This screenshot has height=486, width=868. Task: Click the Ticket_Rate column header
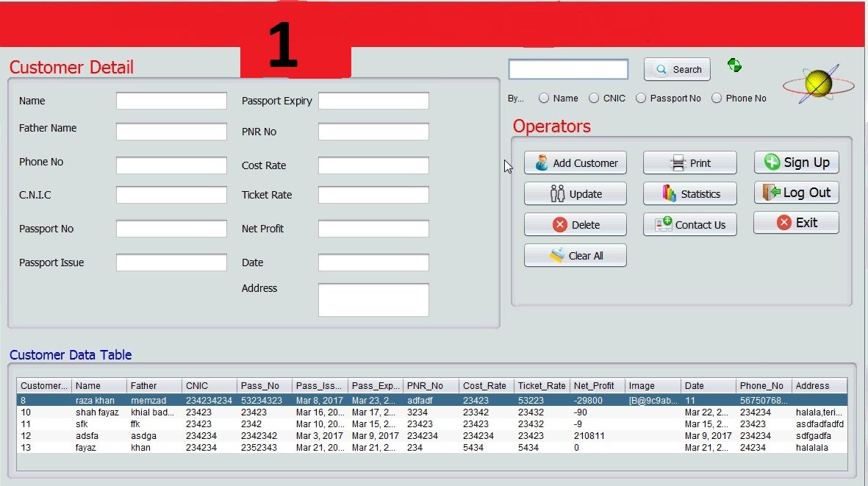[542, 386]
